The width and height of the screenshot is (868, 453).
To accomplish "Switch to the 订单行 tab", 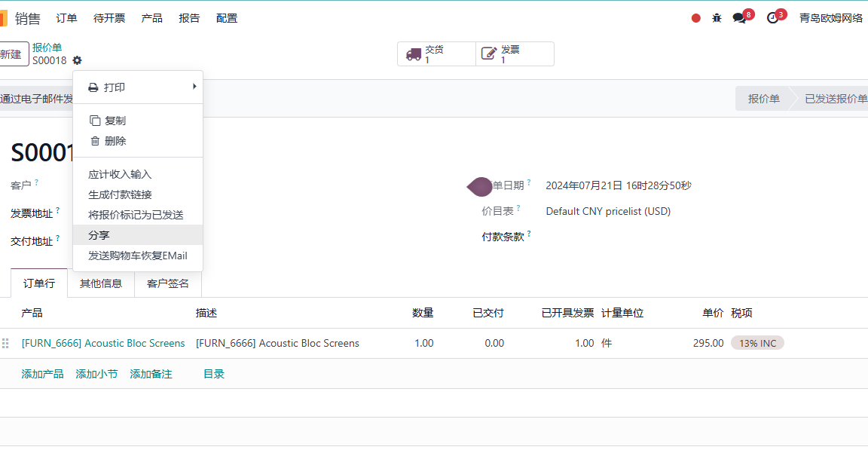I will 39,283.
